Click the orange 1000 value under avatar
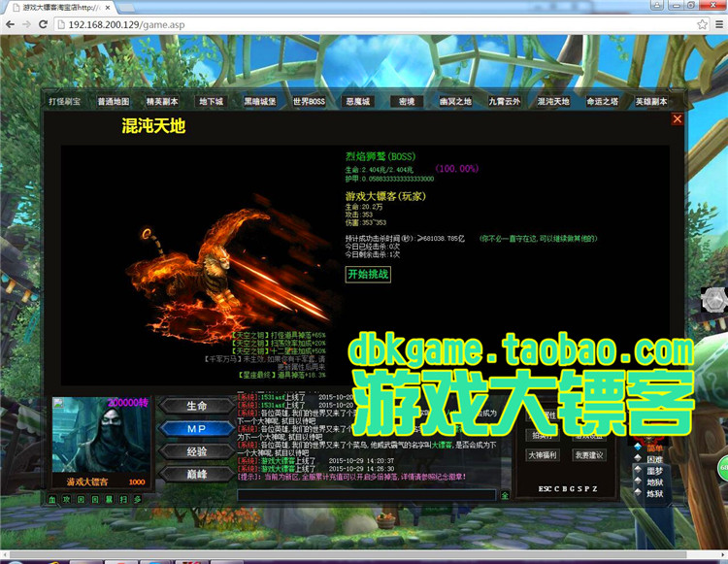 (137, 481)
